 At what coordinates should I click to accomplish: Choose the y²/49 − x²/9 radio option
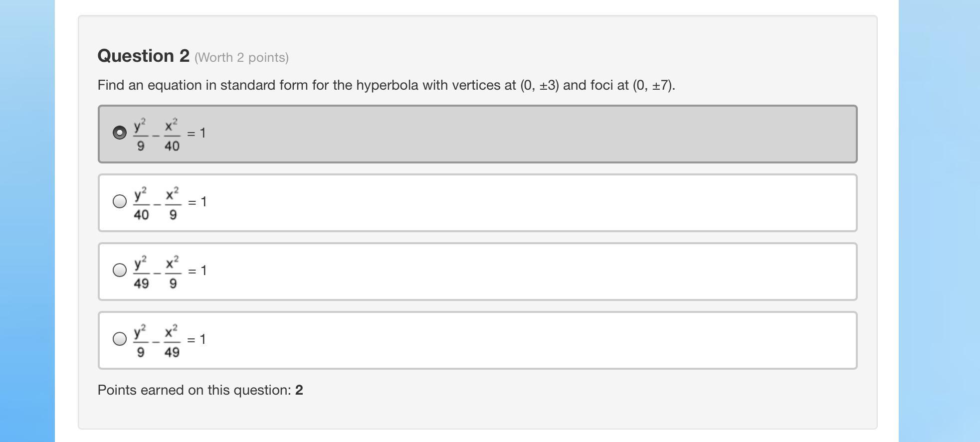coord(120,270)
